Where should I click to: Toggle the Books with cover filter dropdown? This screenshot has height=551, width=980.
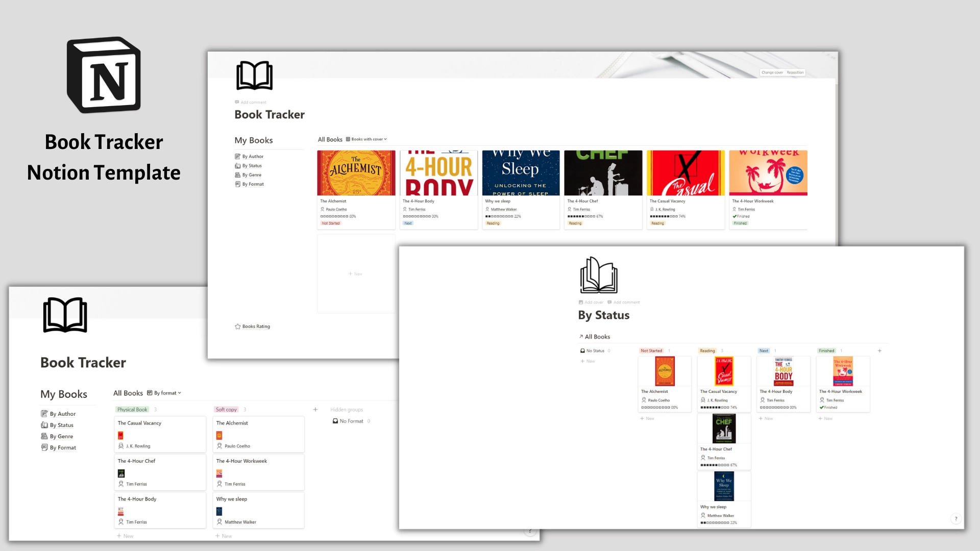(366, 139)
